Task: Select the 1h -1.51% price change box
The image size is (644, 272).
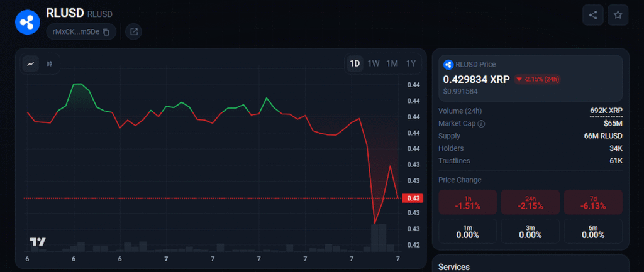Action: pos(468,202)
